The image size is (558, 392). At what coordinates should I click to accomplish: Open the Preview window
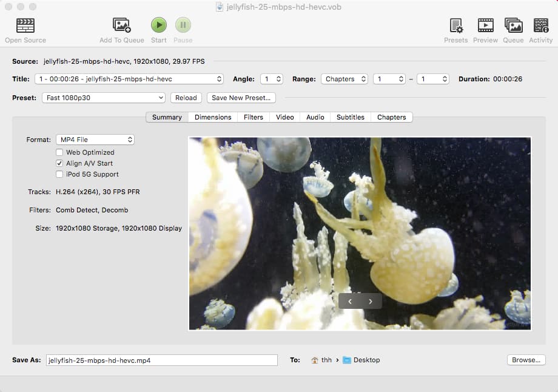pos(485,25)
